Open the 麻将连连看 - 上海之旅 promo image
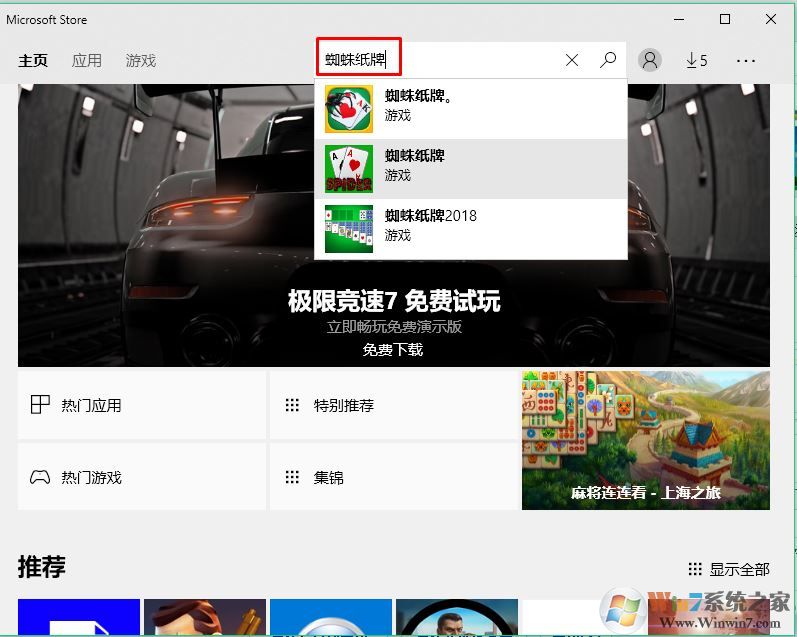The width and height of the screenshot is (797, 637). coord(646,440)
